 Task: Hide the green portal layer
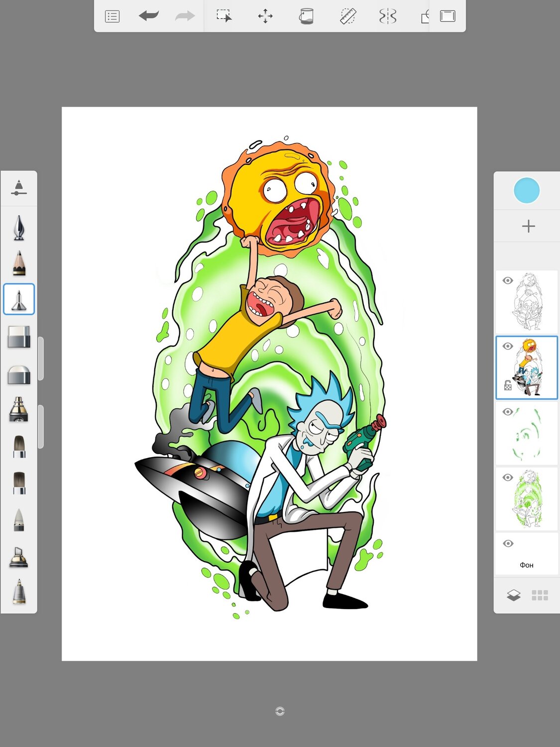point(508,478)
